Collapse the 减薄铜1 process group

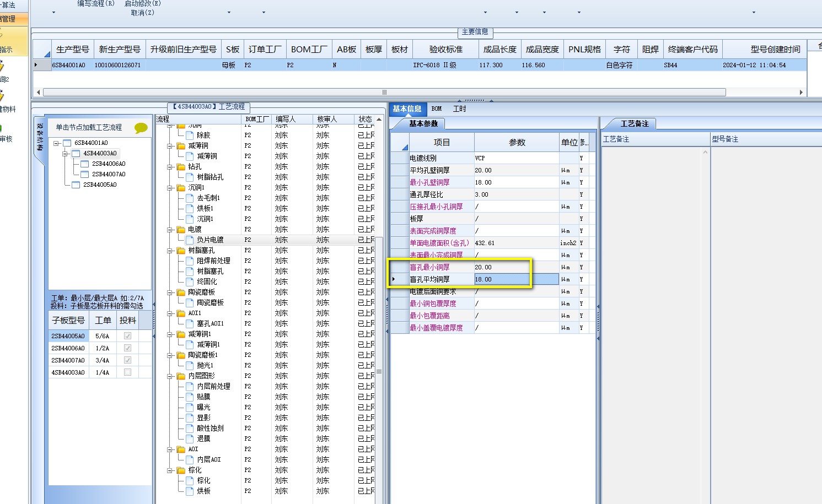(x=170, y=334)
